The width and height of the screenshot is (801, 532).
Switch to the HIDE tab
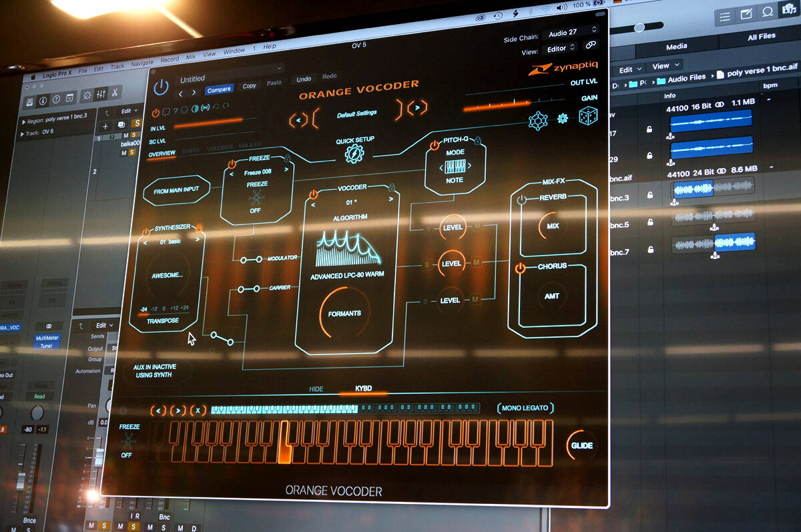pyautogui.click(x=316, y=389)
